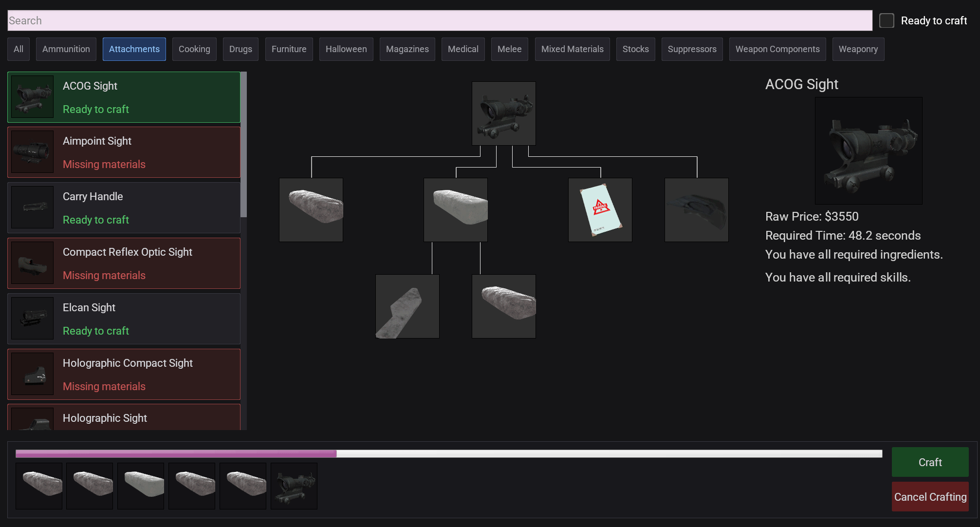Select the Weapon Components tab
980x527 pixels.
click(x=777, y=49)
